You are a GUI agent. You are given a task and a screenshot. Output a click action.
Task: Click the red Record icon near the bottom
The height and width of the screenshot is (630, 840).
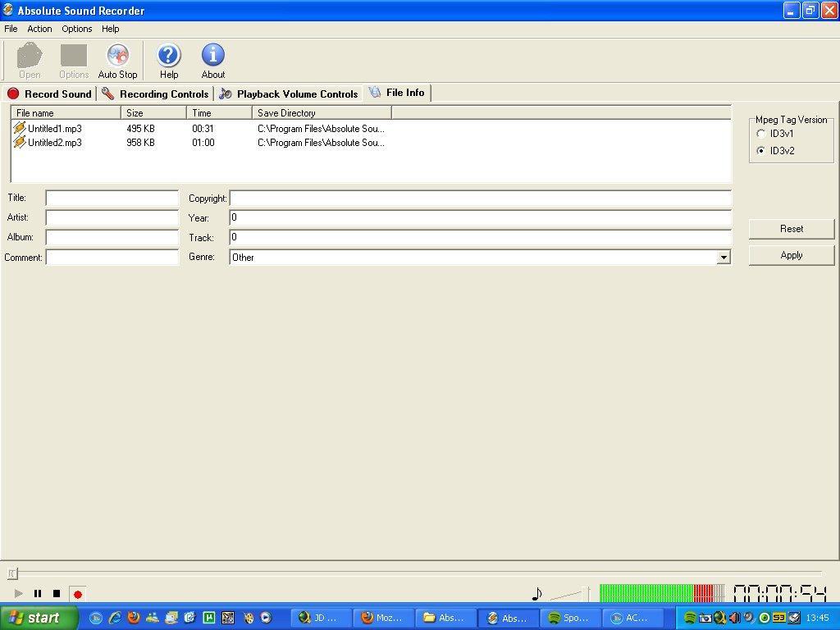click(78, 592)
